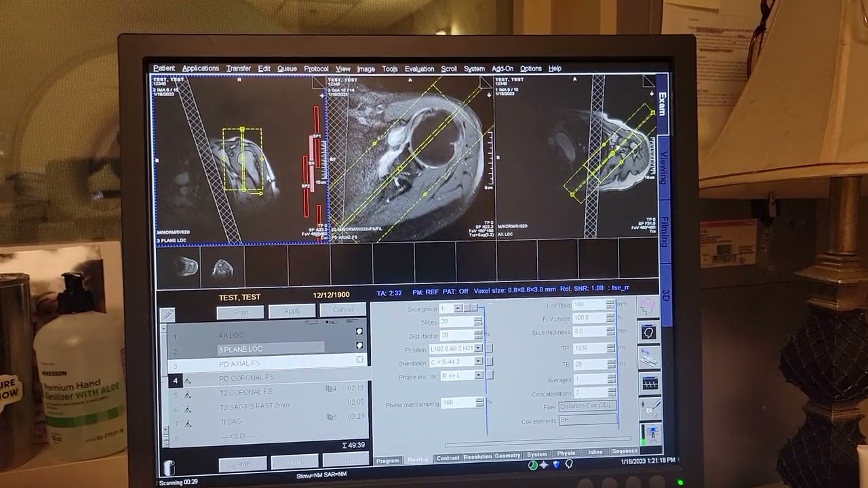Click first small button beside Slice group dropdown

pos(467,308)
